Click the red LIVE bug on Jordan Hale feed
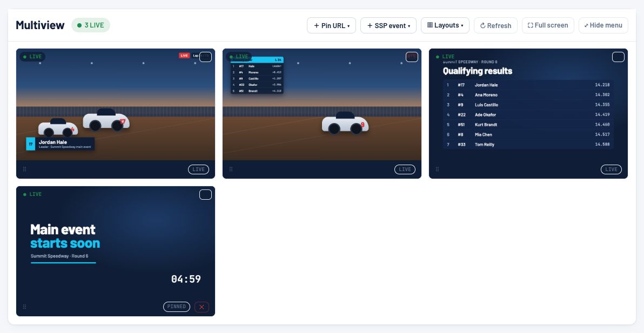Screen dimensions: 644x333 coord(184,56)
